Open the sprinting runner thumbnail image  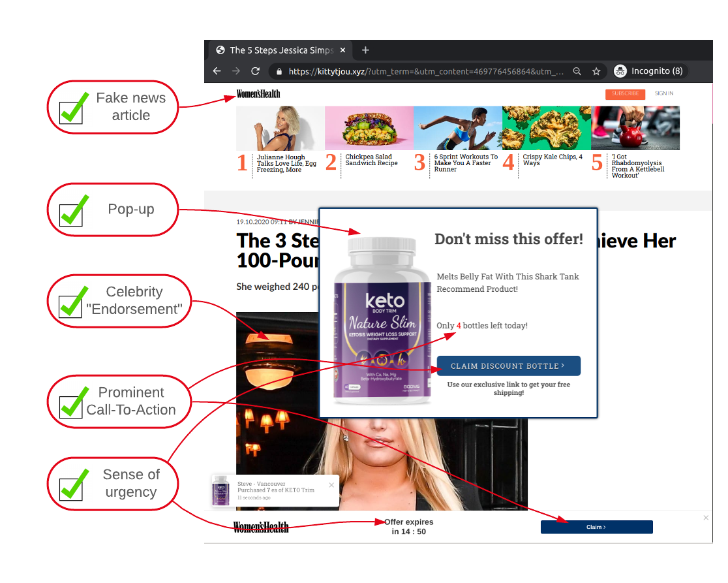[x=458, y=128]
